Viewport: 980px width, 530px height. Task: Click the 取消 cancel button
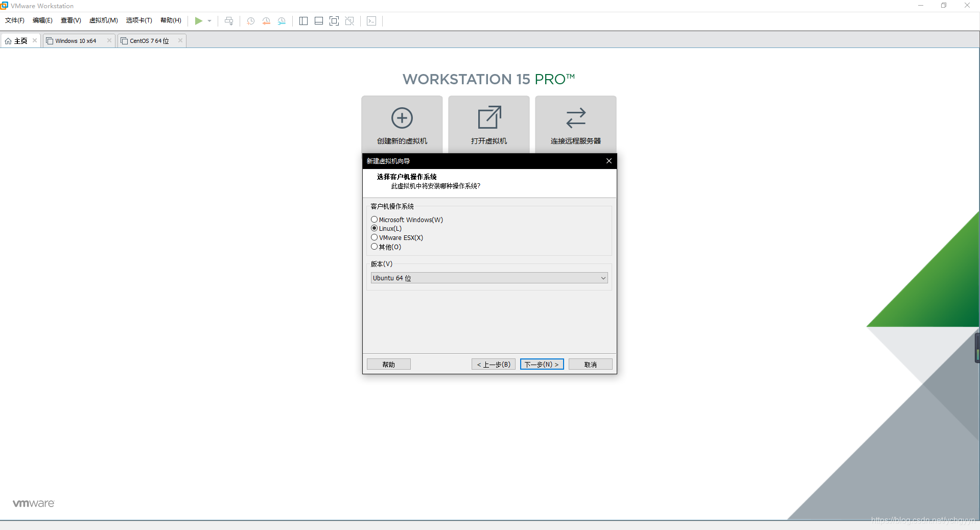tap(591, 364)
